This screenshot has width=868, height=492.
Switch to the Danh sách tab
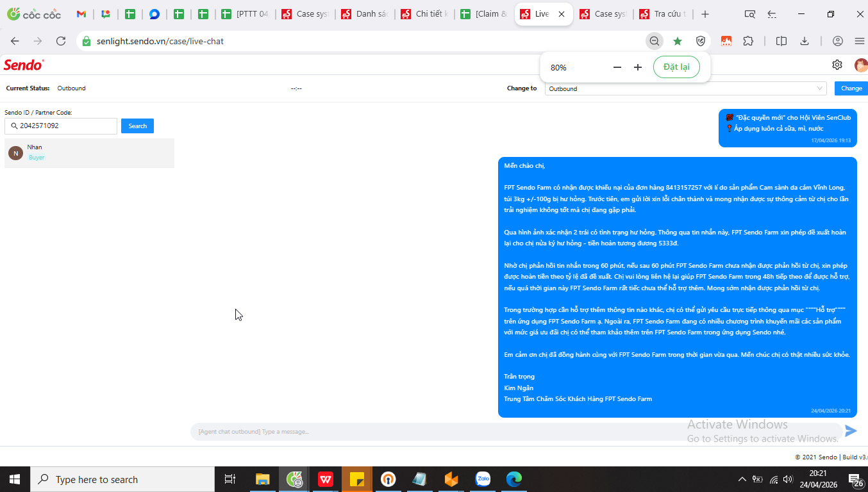(x=364, y=14)
